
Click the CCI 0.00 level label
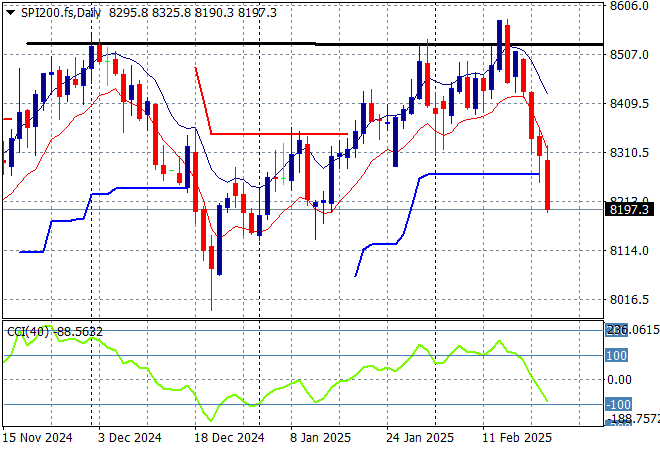[x=619, y=380]
